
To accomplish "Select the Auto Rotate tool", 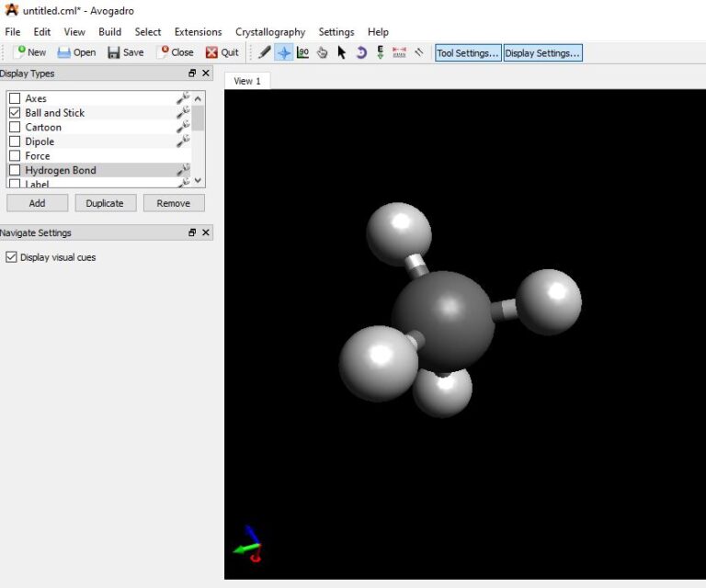I will coord(361,52).
